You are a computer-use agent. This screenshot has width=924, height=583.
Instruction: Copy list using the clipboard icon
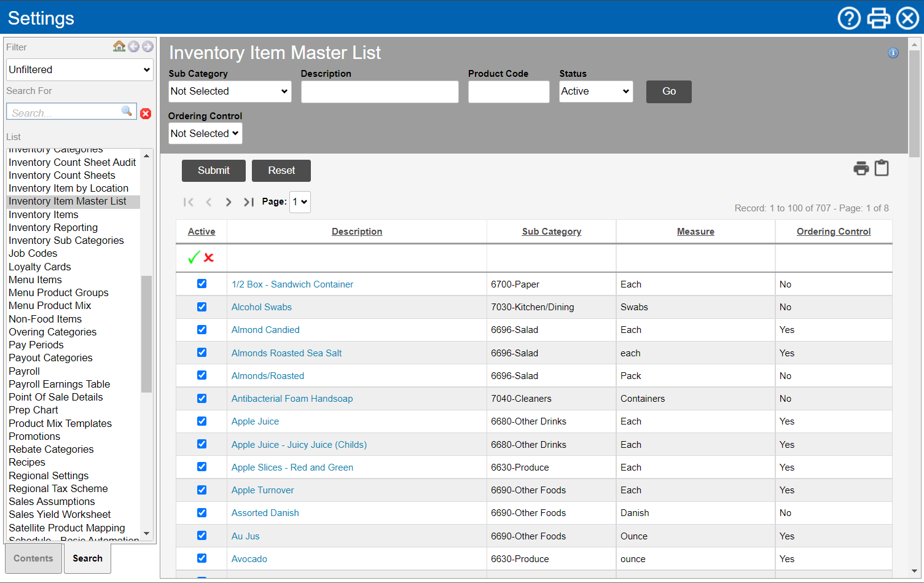882,168
